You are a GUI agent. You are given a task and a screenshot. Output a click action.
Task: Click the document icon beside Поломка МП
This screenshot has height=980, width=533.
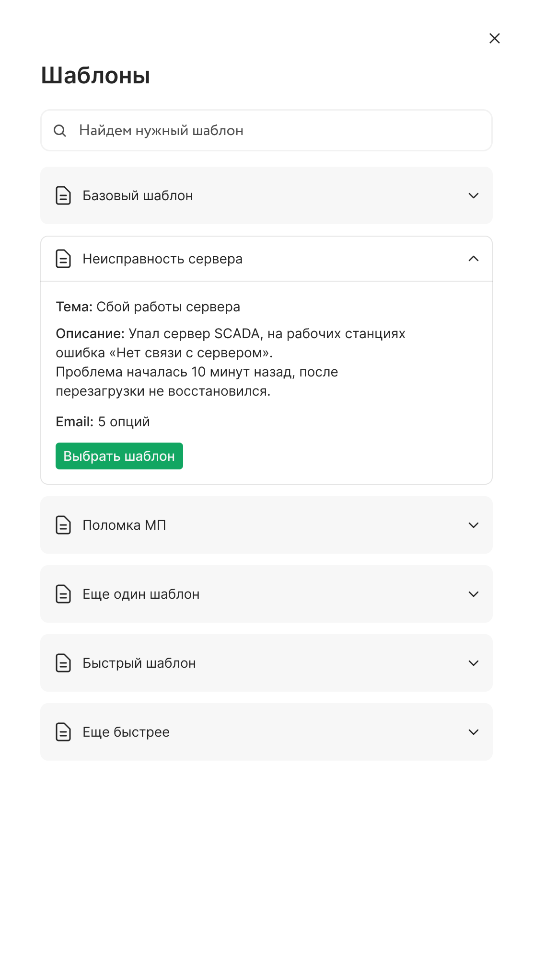(x=63, y=525)
